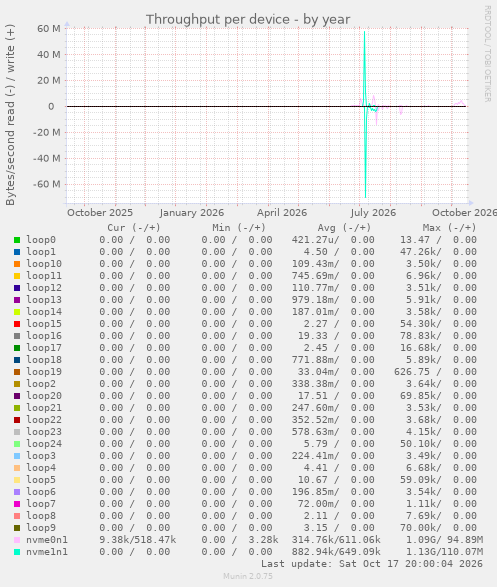Viewport: 497px width, 587px height.
Task: Click the 'loop6' legend label
Action: pos(41,491)
